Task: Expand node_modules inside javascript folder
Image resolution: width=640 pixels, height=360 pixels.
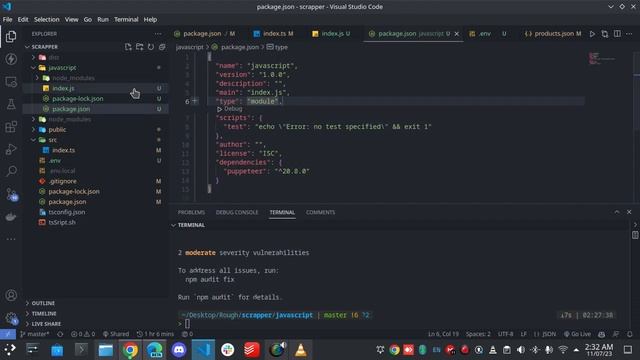Action: pos(37,78)
